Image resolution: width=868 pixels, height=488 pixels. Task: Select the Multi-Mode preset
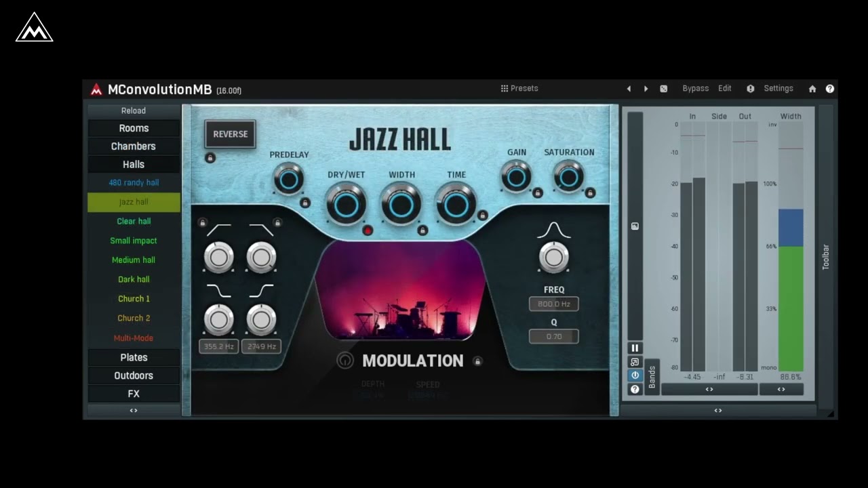click(134, 338)
